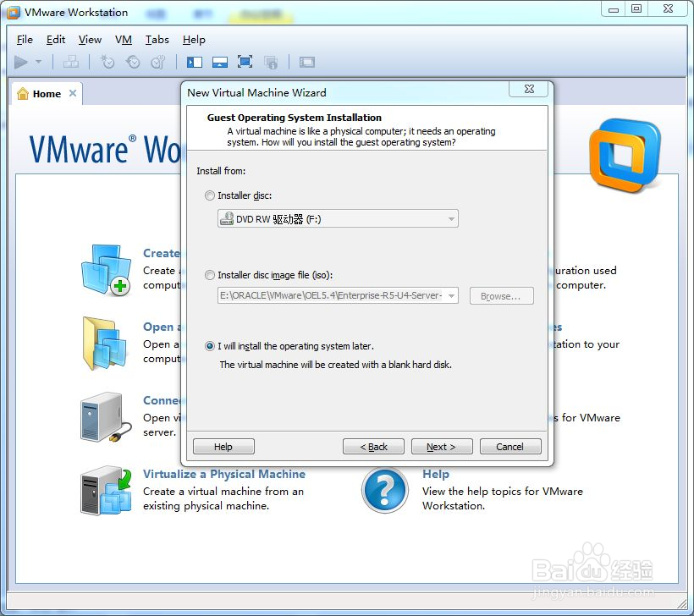This screenshot has width=694, height=616.
Task: Click the Take Snapshot toolbar icon
Action: click(107, 62)
